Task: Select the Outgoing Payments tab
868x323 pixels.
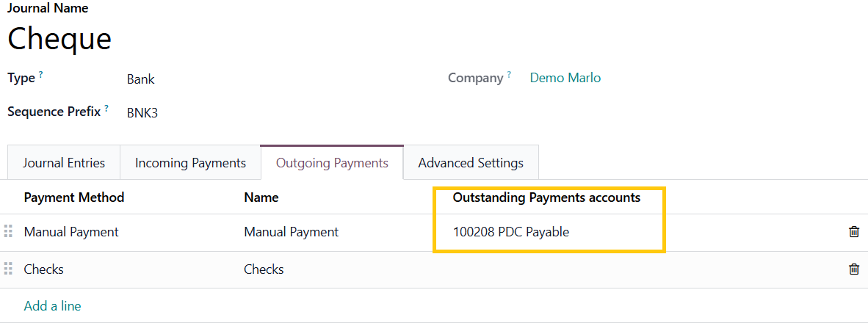Action: tap(332, 163)
